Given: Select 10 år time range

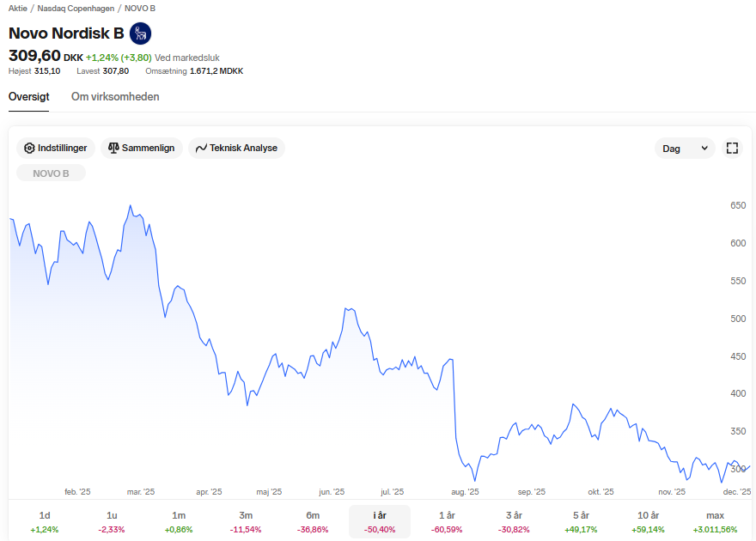Looking at the screenshot, I should click(648, 522).
